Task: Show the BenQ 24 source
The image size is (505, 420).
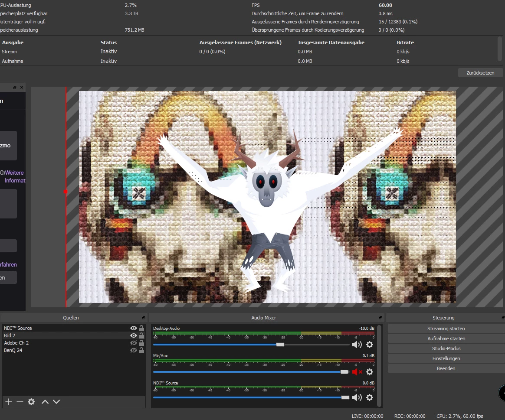Action: (x=133, y=350)
